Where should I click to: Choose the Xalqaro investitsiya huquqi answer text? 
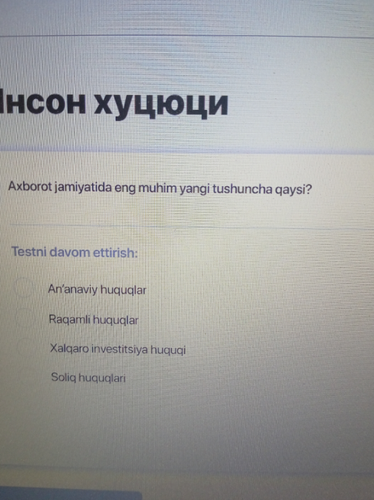[118, 349]
